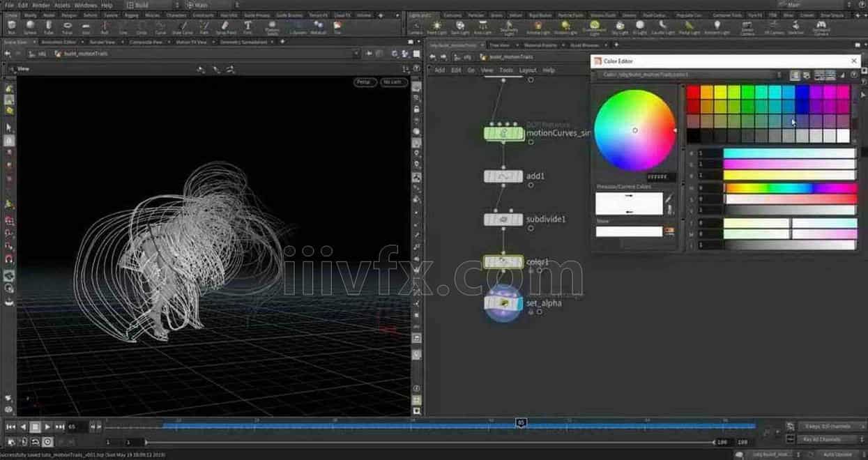Pick the eyedropper in Color Editor
The width and height of the screenshot is (868, 460).
pos(669,198)
